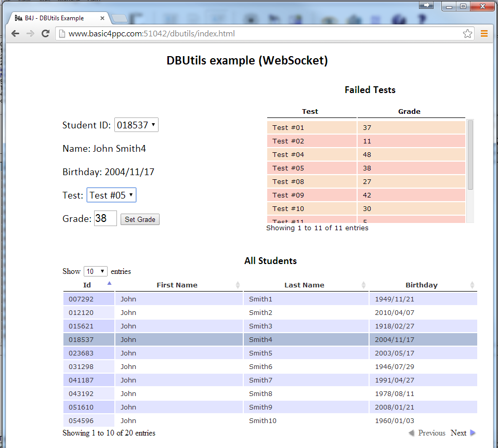Image resolution: width=498 pixels, height=448 pixels.
Task: Select student row 041187
Action: click(270, 380)
